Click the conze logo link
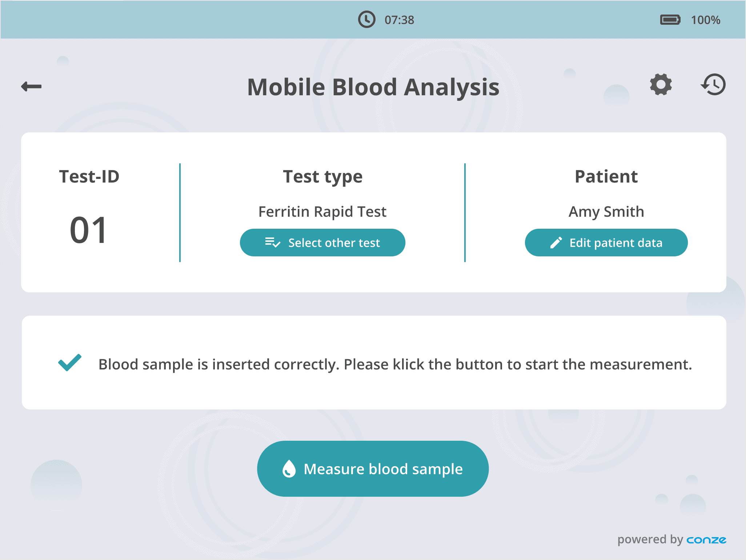The height and width of the screenshot is (560, 746). coord(706,540)
